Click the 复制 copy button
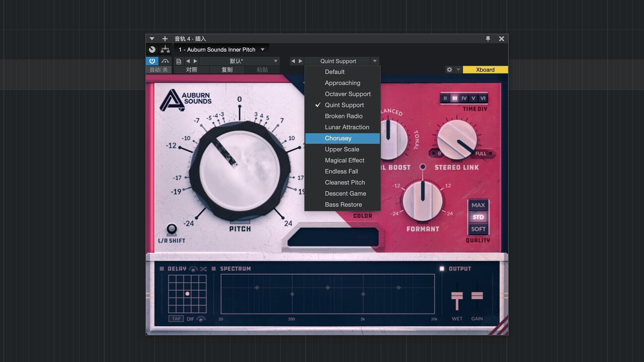The image size is (644, 362). point(227,70)
